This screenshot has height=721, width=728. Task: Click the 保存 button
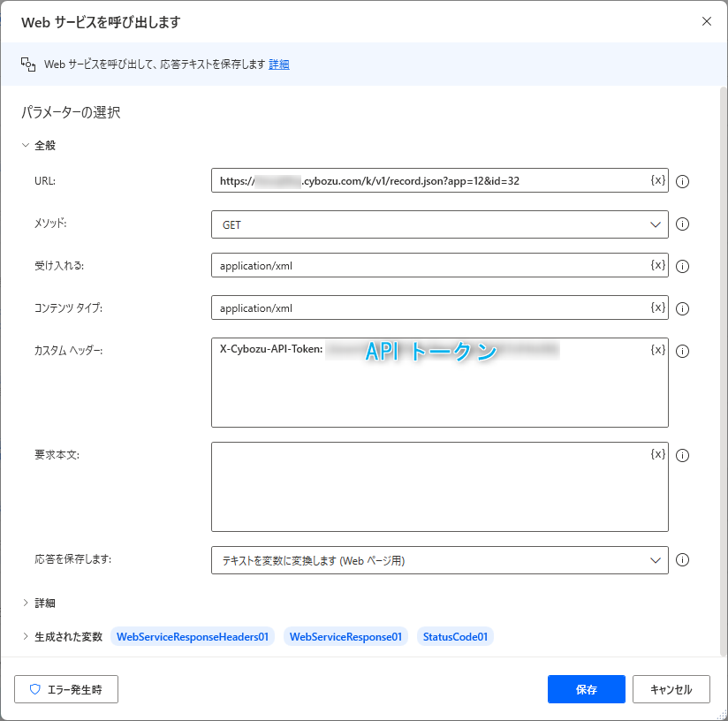(x=587, y=689)
